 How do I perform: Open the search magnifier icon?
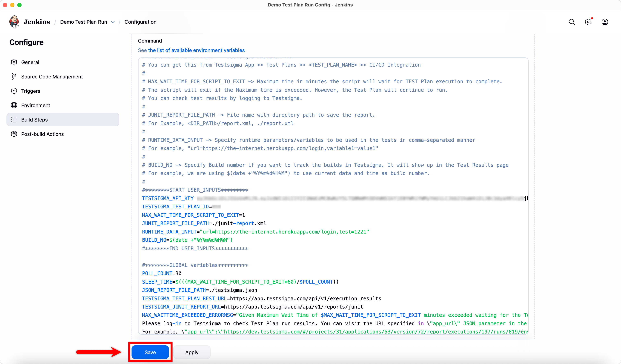coord(571,22)
